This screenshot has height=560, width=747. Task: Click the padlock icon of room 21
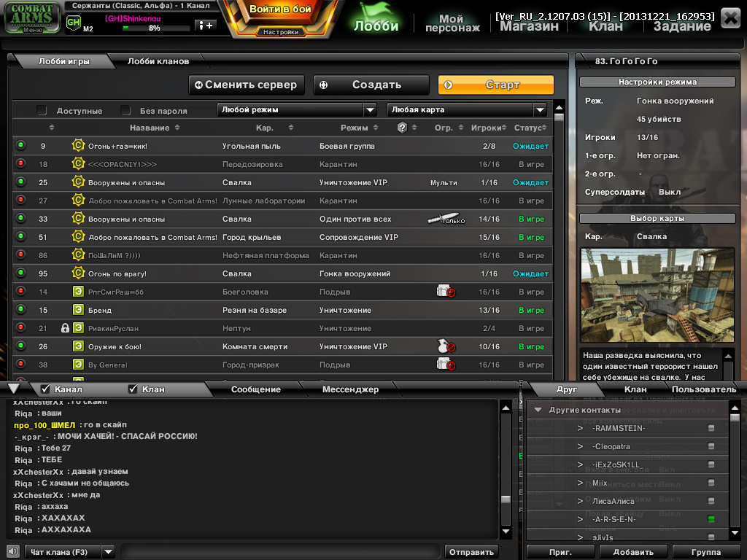tap(65, 328)
